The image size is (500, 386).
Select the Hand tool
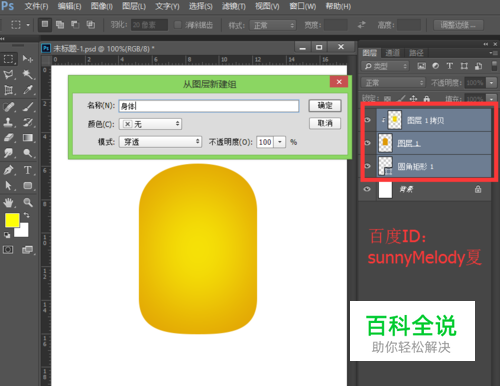pyautogui.click(x=8, y=202)
